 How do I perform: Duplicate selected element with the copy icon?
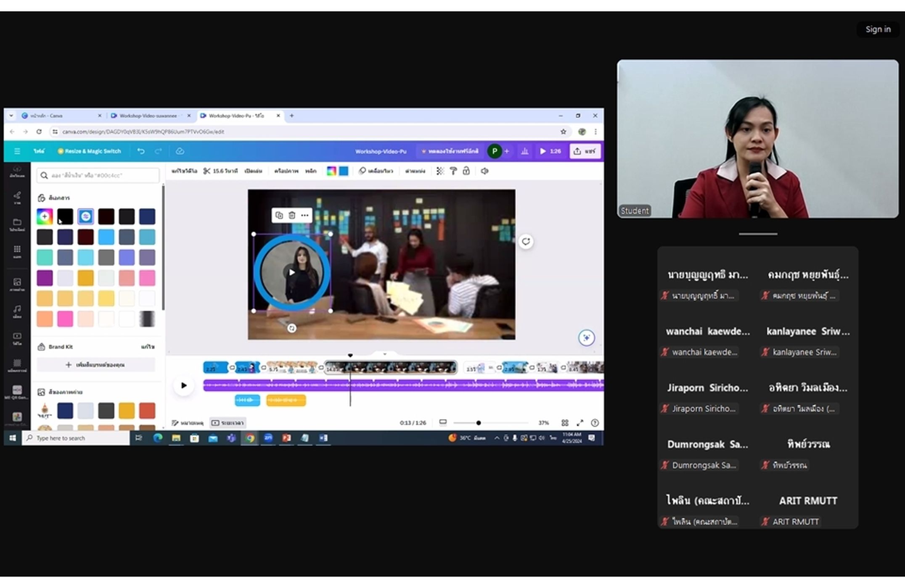tap(279, 215)
